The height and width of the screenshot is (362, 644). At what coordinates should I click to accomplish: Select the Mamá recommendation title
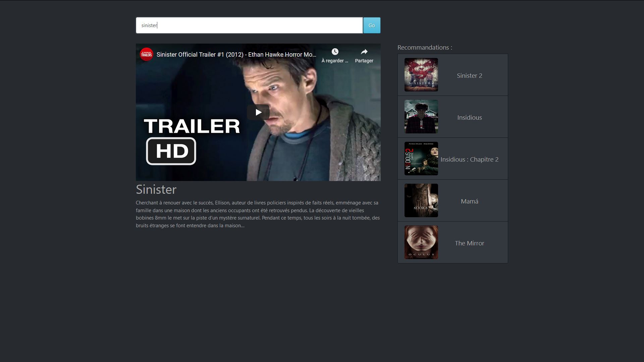pos(469,201)
